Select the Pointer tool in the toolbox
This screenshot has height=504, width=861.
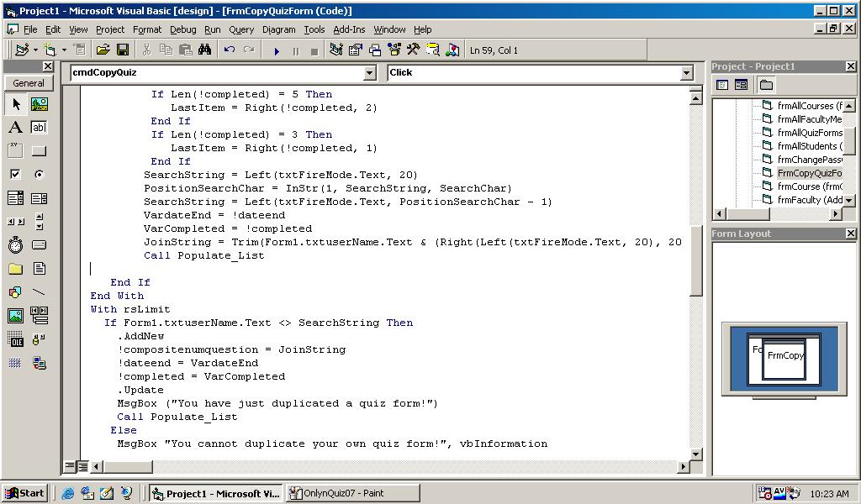click(x=16, y=104)
